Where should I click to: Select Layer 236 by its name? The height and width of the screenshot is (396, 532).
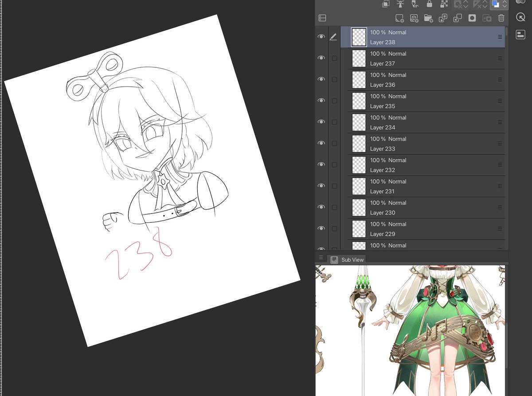tap(383, 85)
